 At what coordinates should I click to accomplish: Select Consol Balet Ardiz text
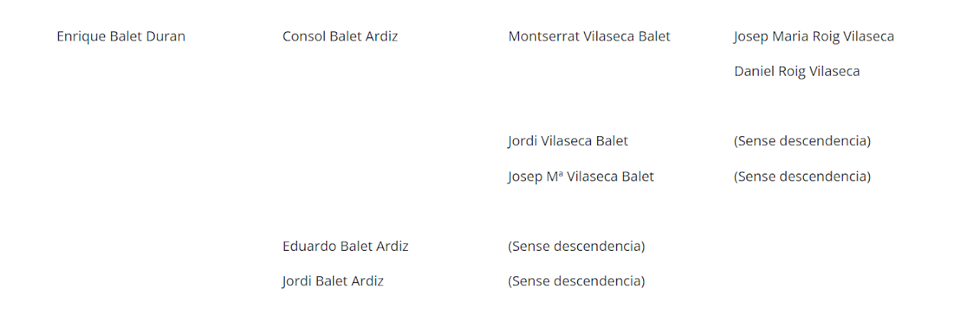(x=340, y=36)
